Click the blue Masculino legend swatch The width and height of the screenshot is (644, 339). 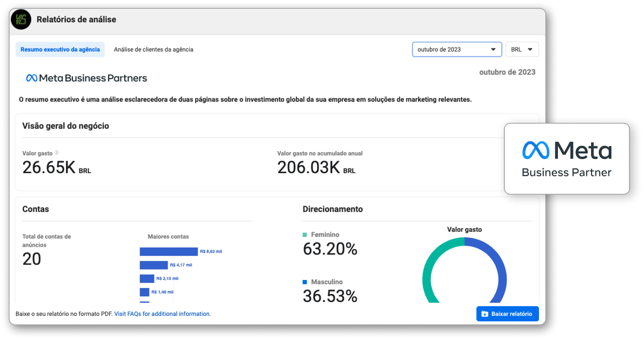point(305,282)
